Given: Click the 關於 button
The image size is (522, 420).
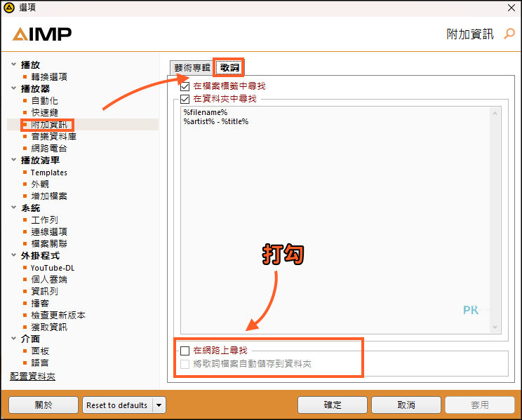Looking at the screenshot, I should (x=43, y=405).
